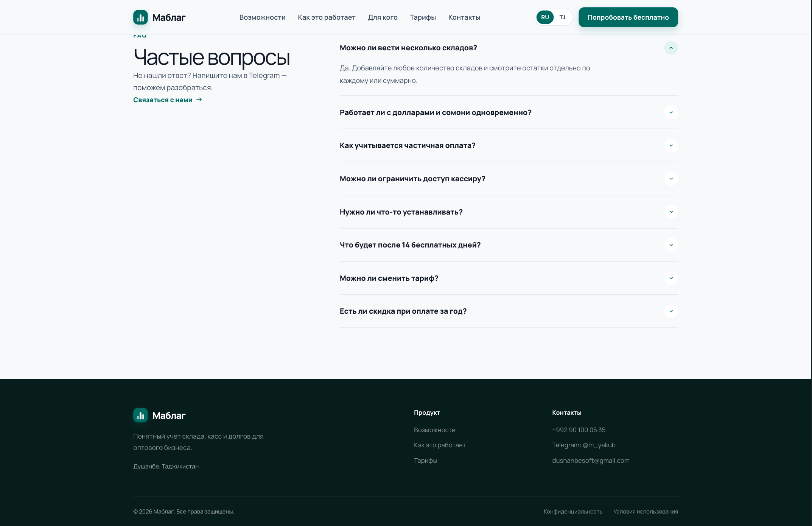Image resolution: width=812 pixels, height=526 pixels.
Task: Click question text Можно ли вести несколько складов?
Action: (408, 48)
